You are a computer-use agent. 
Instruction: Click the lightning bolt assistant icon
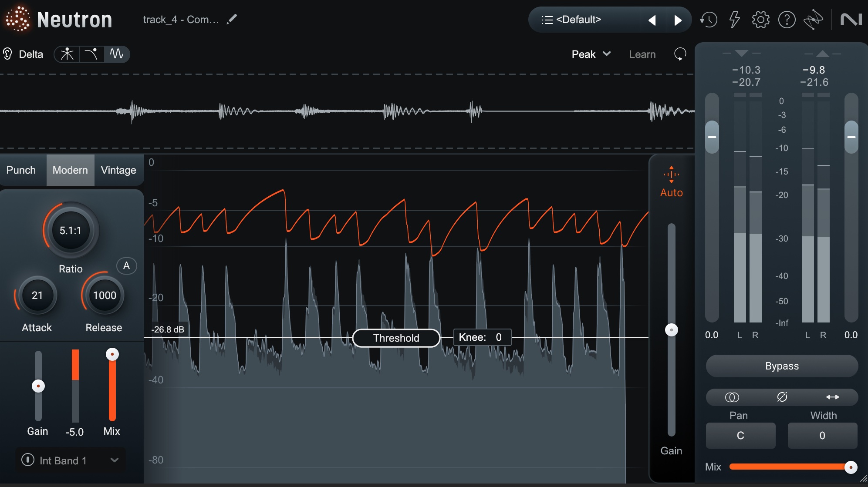point(735,20)
